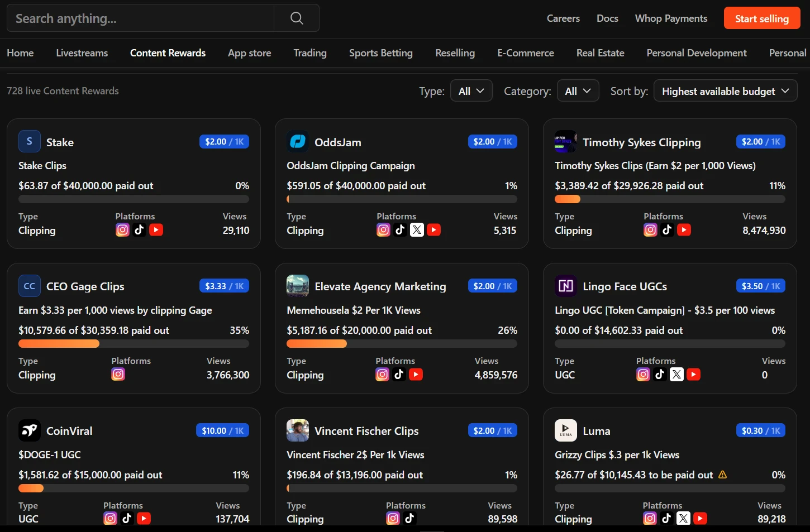
Task: Click the Timothy Sykes Clipping thumbnail
Action: click(566, 142)
